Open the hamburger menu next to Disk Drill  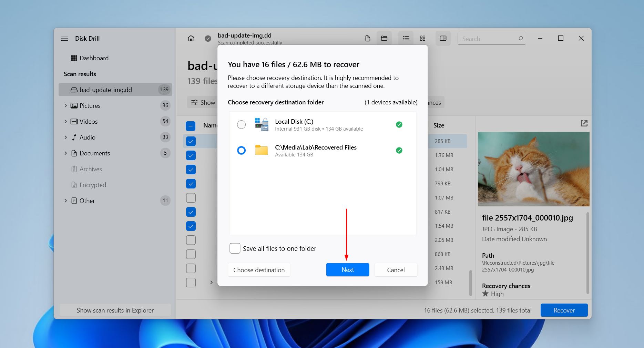[x=64, y=38]
